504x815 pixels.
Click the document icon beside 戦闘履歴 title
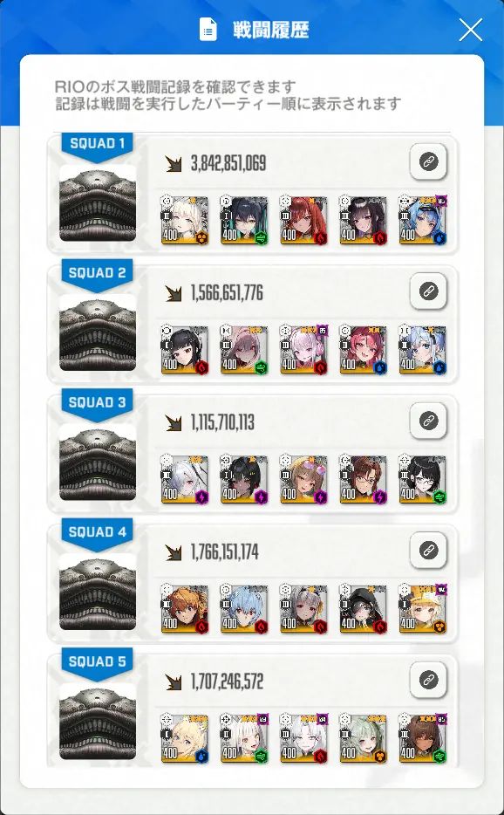208,30
